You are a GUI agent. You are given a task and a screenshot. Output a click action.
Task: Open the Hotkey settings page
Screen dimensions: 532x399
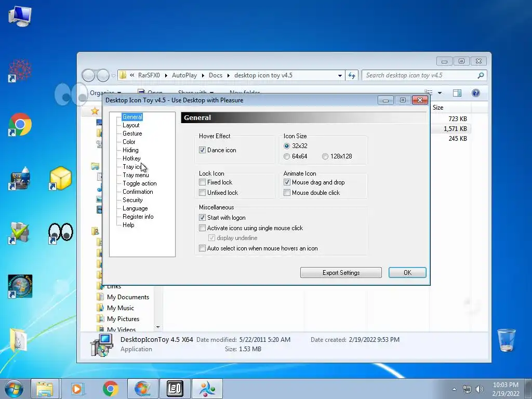131,158
